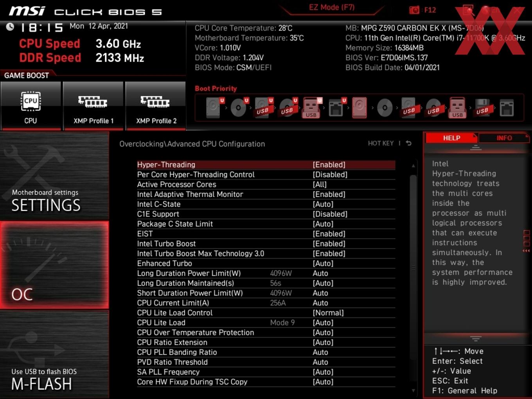Viewport: 532px width, 399px height.
Task: Open Active Processor Cores [All] dropdown
Action: coord(320,184)
